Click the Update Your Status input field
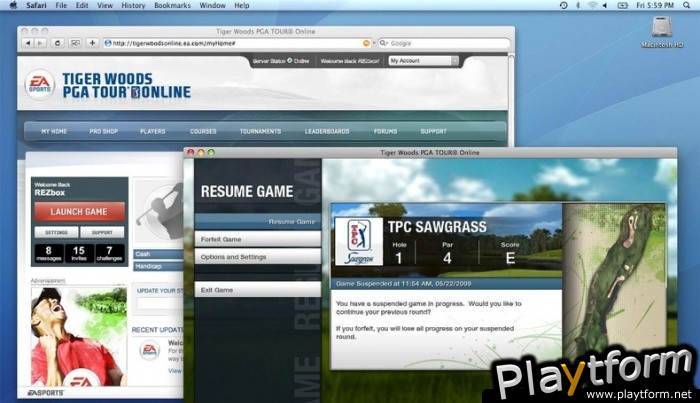The height and width of the screenshot is (403, 700). (x=160, y=303)
